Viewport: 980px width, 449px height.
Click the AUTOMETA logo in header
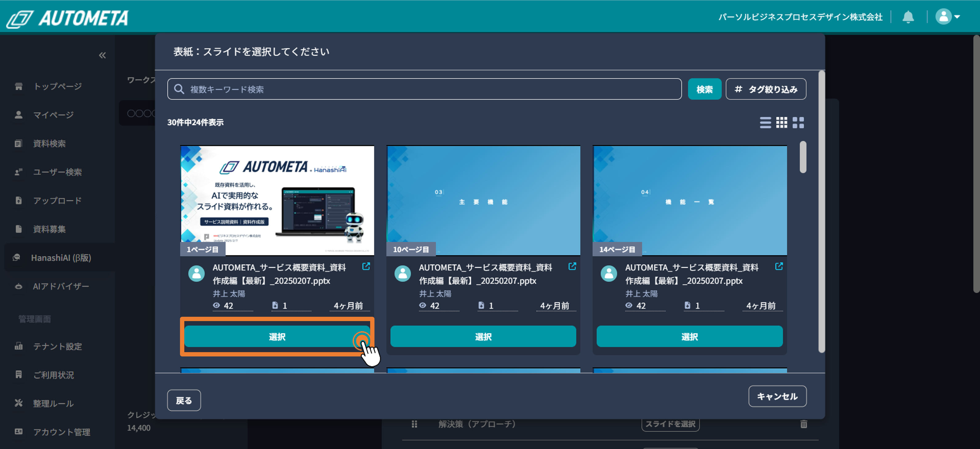68,18
